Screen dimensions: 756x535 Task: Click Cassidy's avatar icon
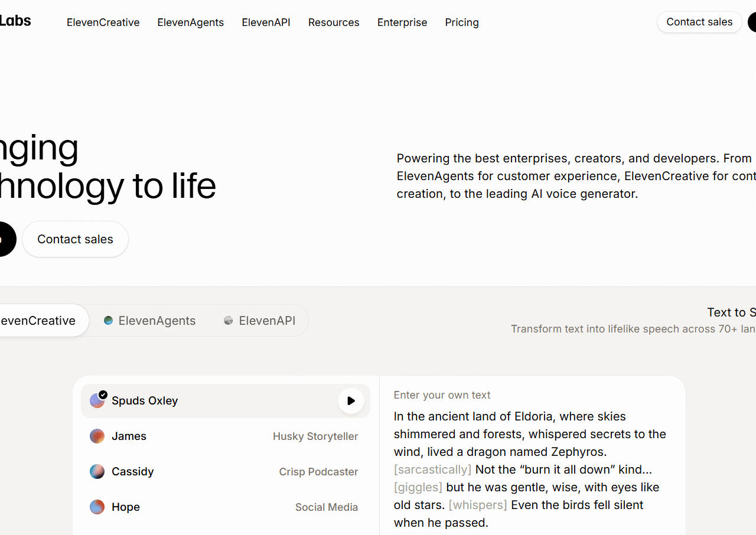(97, 471)
